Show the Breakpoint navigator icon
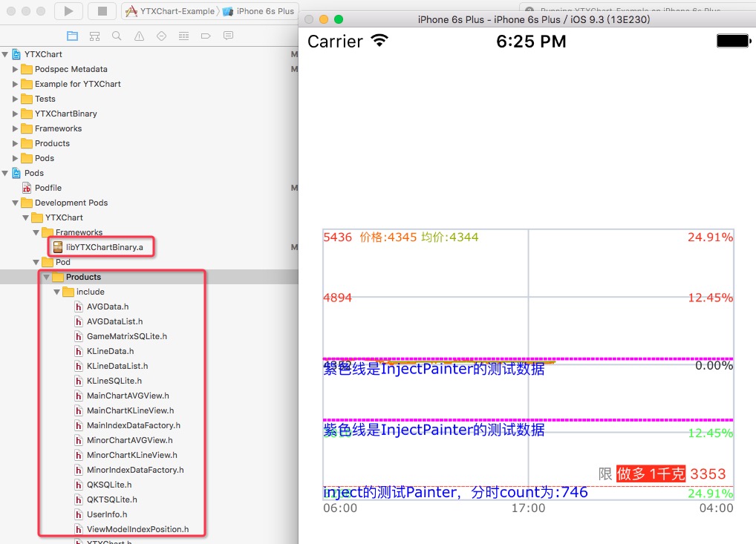The width and height of the screenshot is (756, 544). [204, 35]
